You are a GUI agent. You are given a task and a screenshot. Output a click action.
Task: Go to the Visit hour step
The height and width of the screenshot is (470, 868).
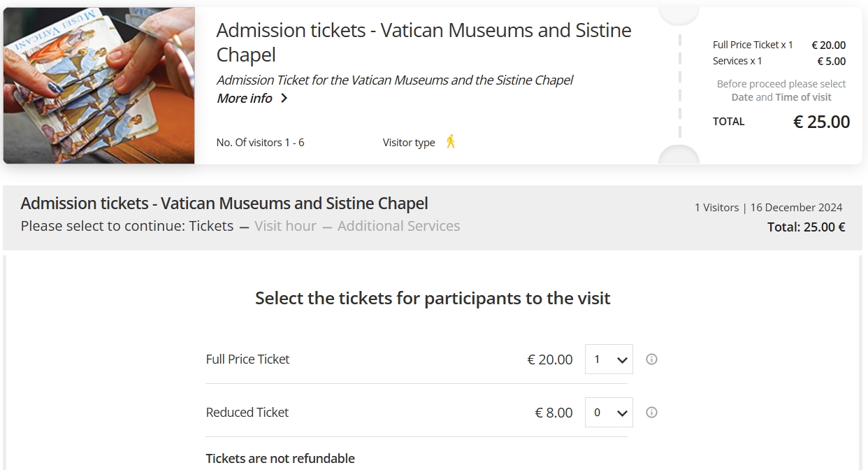(285, 226)
